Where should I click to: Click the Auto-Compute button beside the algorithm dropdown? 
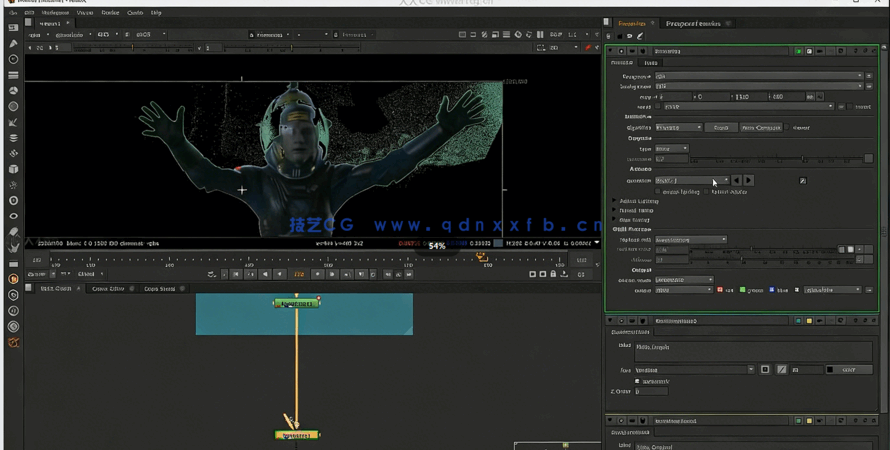coord(761,128)
